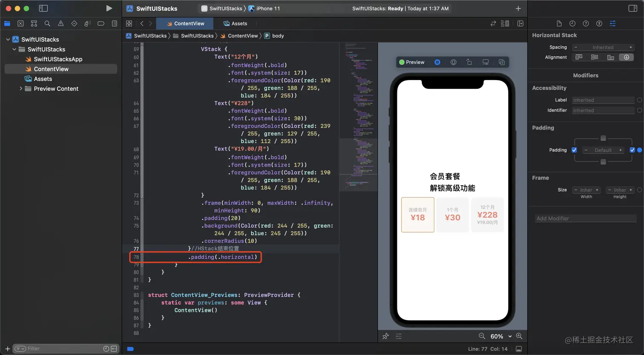Screen dimensions: 644x355
Task: Duplicate the preview variant
Action: point(502,62)
